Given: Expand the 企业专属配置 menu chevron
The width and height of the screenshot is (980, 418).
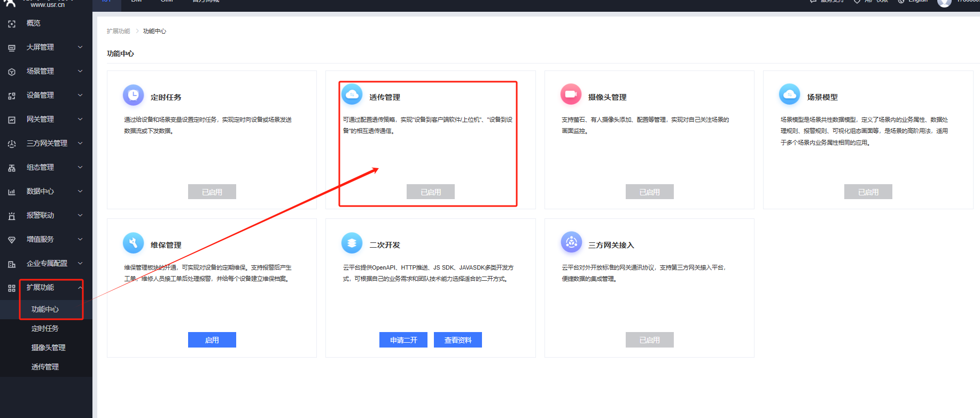Looking at the screenshot, I should pos(80,263).
